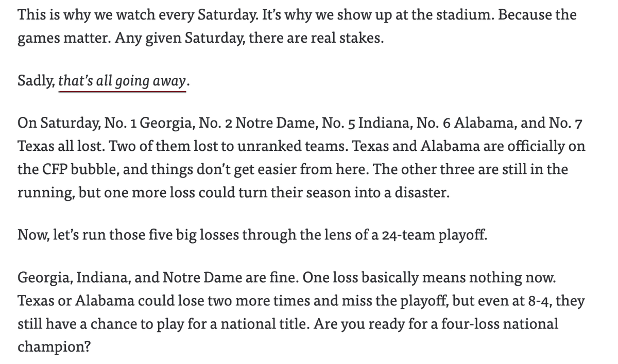This screenshot has height=364, width=618.
Task: Click the paragraph starting "This is why we watch"
Action: 297,26
